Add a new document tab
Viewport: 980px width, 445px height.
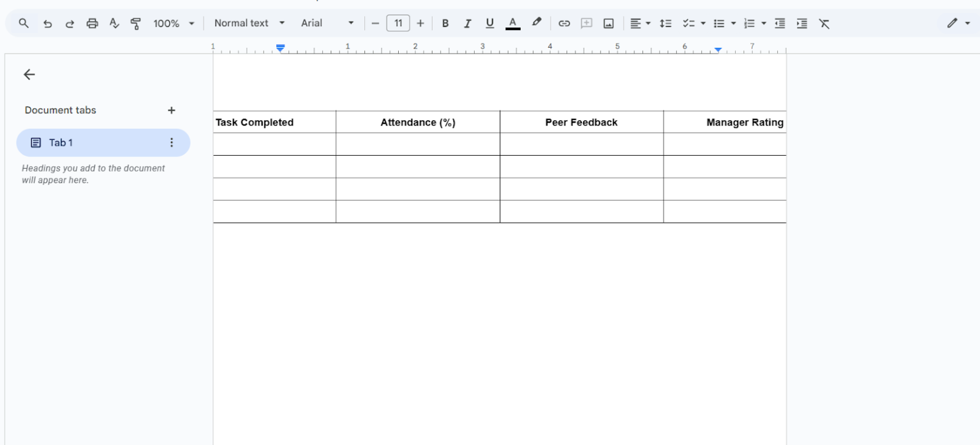[171, 110]
